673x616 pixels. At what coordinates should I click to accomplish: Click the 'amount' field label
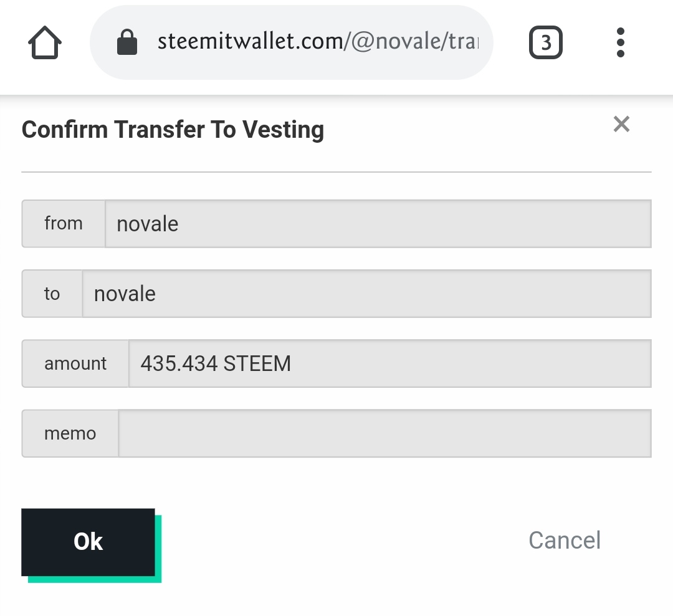(75, 363)
